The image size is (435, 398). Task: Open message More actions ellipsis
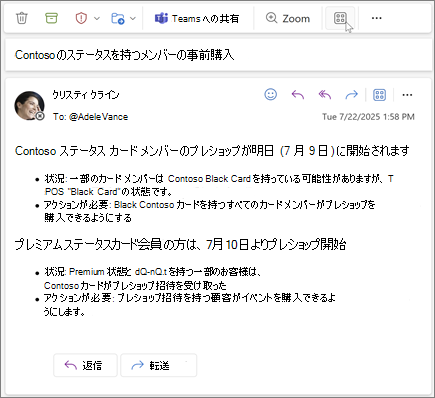coord(407,95)
